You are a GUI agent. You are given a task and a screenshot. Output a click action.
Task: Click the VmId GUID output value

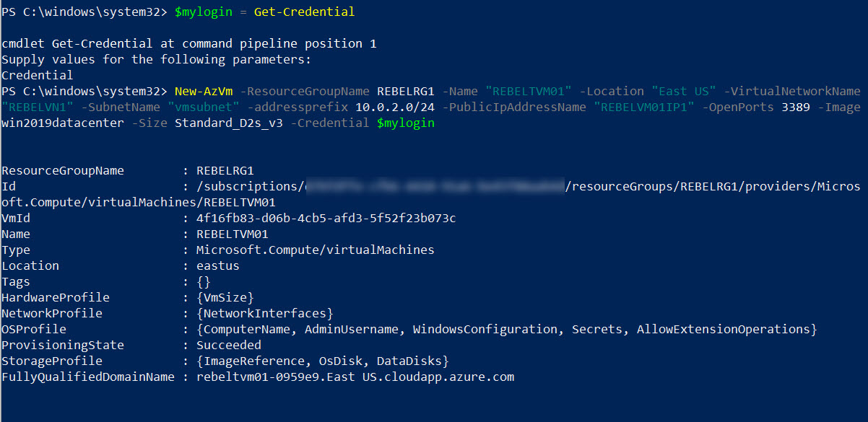point(326,218)
